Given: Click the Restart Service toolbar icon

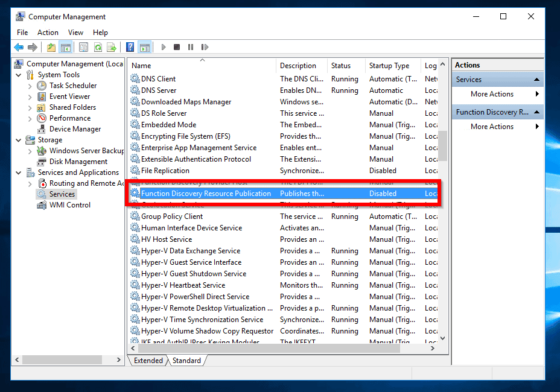Looking at the screenshot, I should tap(205, 47).
